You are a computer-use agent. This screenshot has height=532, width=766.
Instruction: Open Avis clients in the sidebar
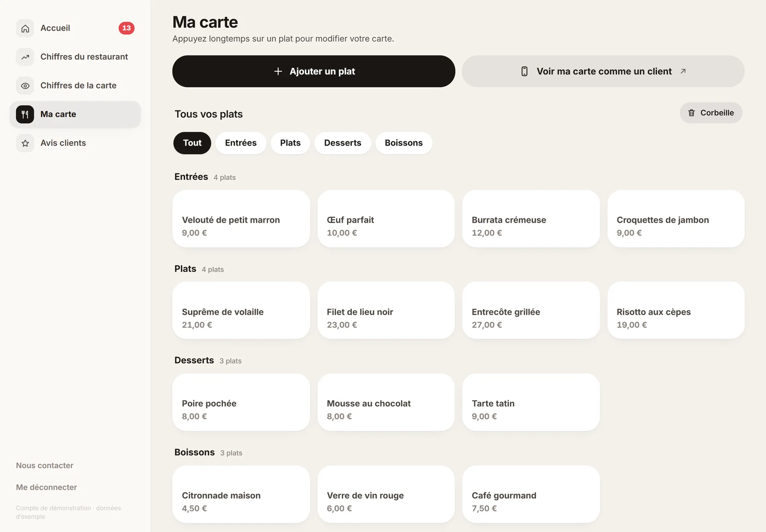click(x=75, y=143)
